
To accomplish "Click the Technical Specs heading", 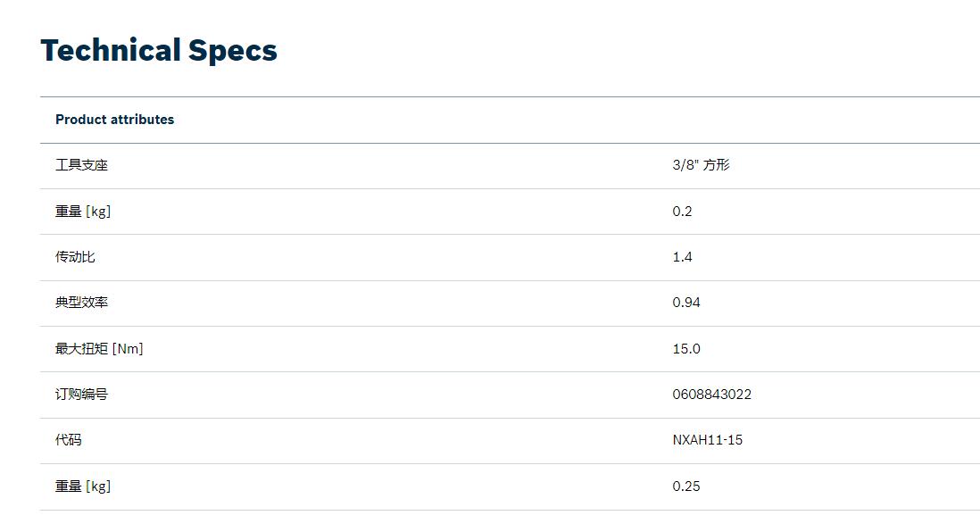I will (x=159, y=51).
